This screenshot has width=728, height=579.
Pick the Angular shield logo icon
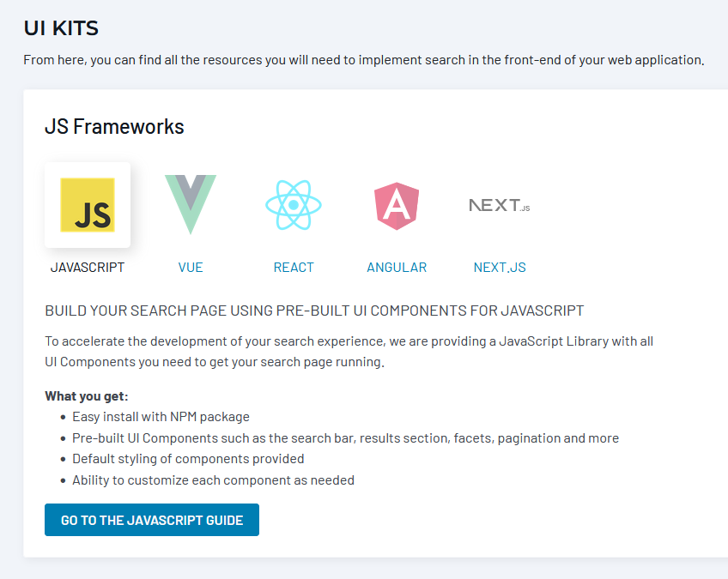[397, 205]
